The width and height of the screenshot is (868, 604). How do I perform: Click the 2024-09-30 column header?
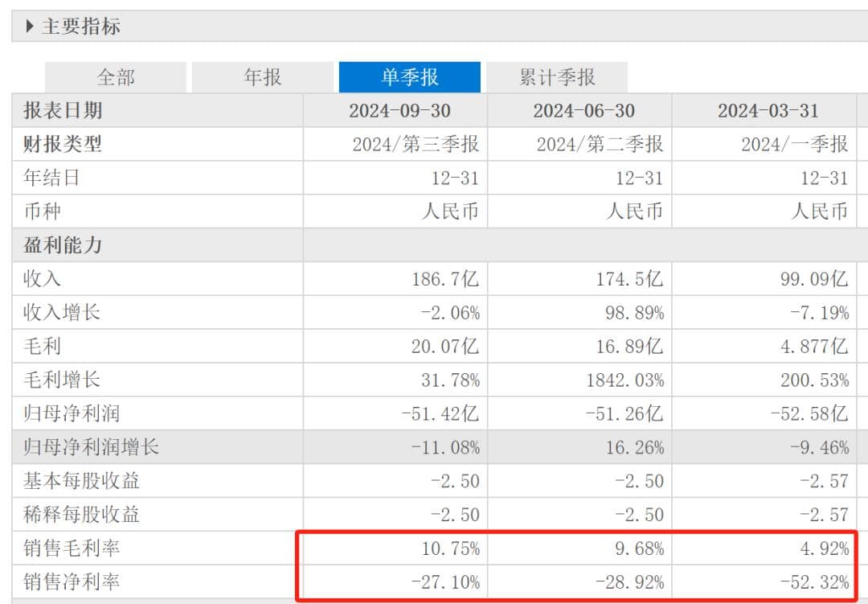pos(399,110)
